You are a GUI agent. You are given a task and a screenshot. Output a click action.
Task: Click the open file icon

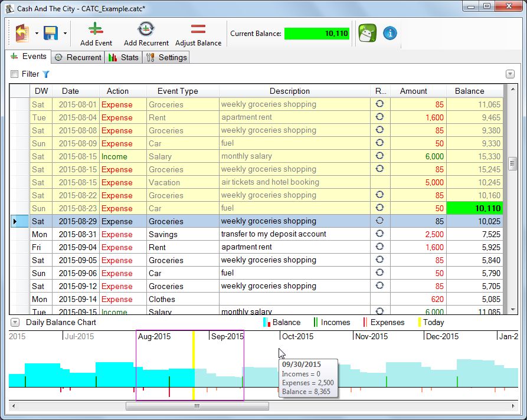[22, 33]
